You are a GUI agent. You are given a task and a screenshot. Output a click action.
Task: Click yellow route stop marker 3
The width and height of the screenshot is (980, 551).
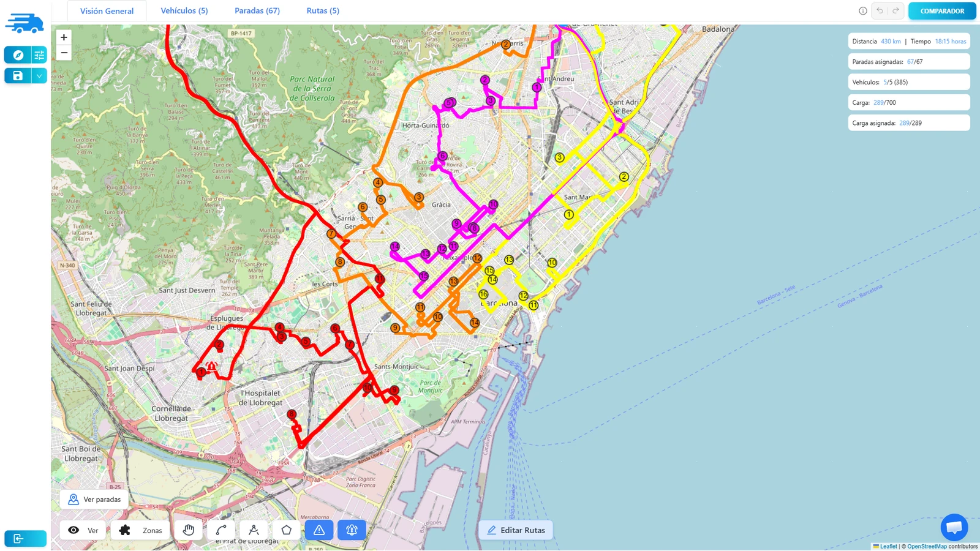coord(559,158)
